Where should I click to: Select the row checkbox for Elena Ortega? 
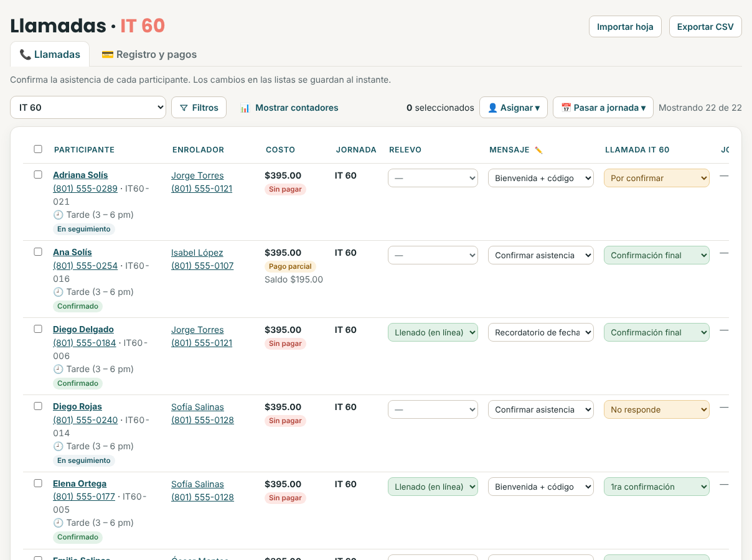click(38, 483)
